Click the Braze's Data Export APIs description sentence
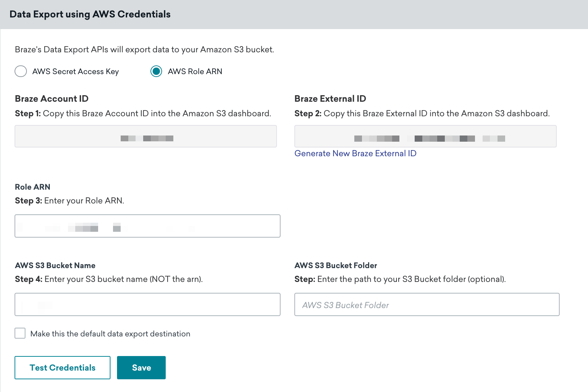The image size is (588, 392). [144, 49]
